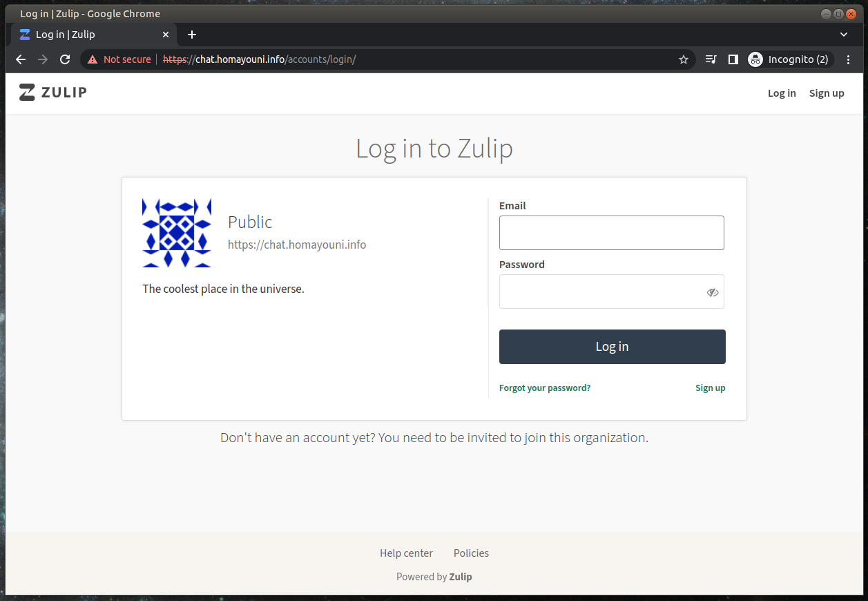Bookmark this page with the star icon

[x=684, y=59]
